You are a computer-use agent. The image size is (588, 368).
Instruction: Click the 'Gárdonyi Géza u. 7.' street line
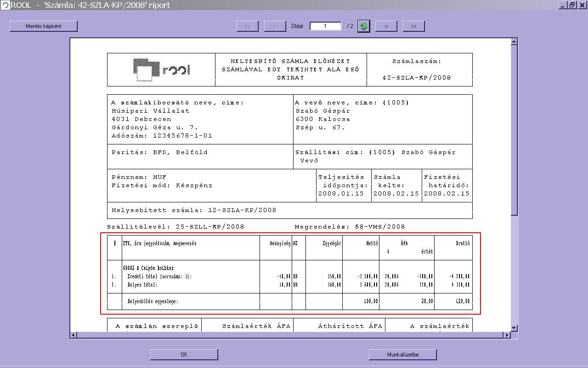[155, 127]
